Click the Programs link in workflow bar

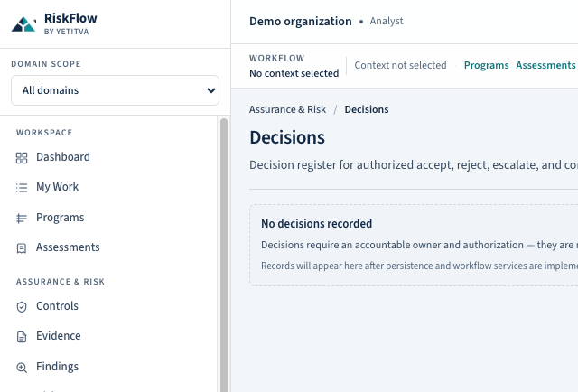pos(486,65)
